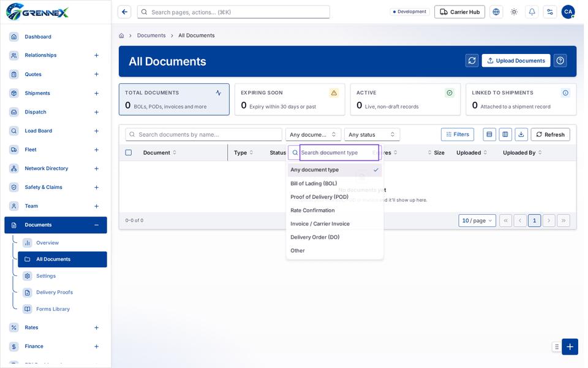The width and height of the screenshot is (588, 368).
Task: Click Upload Documents button
Action: point(516,61)
